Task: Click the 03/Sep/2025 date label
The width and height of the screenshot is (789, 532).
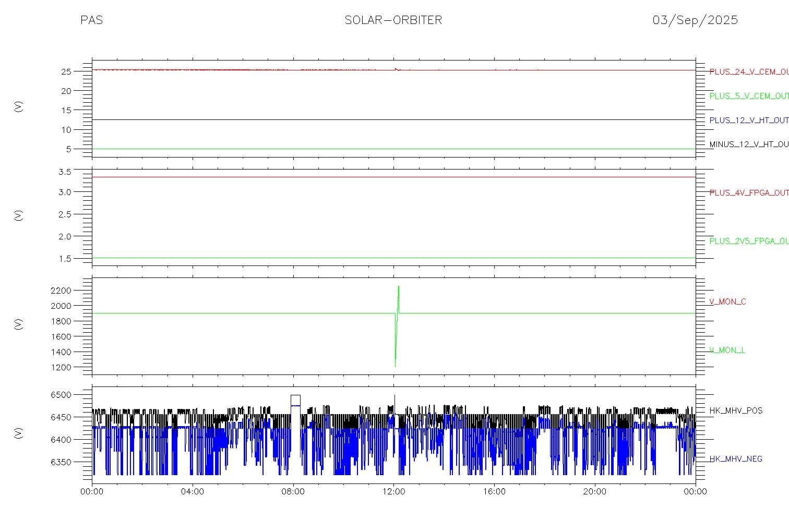Action: coord(695,20)
